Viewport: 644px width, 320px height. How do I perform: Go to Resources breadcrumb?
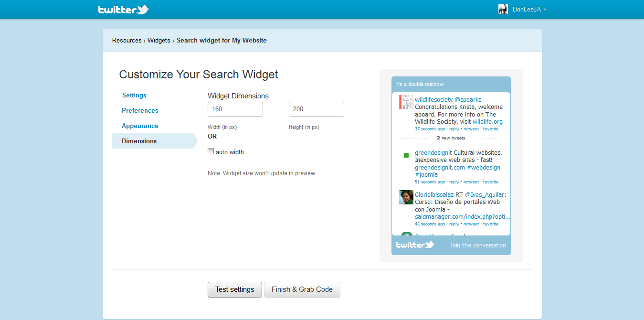coord(127,41)
